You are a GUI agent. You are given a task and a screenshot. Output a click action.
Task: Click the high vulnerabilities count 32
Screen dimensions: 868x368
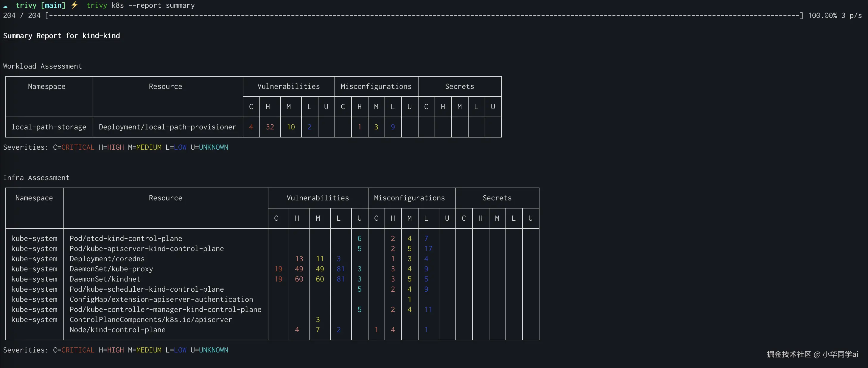(x=270, y=127)
